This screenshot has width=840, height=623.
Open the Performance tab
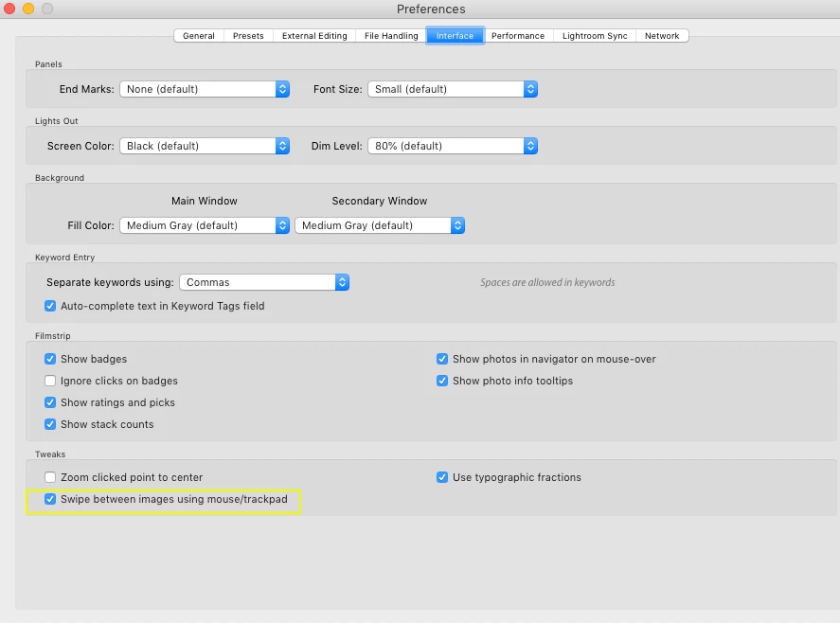click(x=518, y=36)
